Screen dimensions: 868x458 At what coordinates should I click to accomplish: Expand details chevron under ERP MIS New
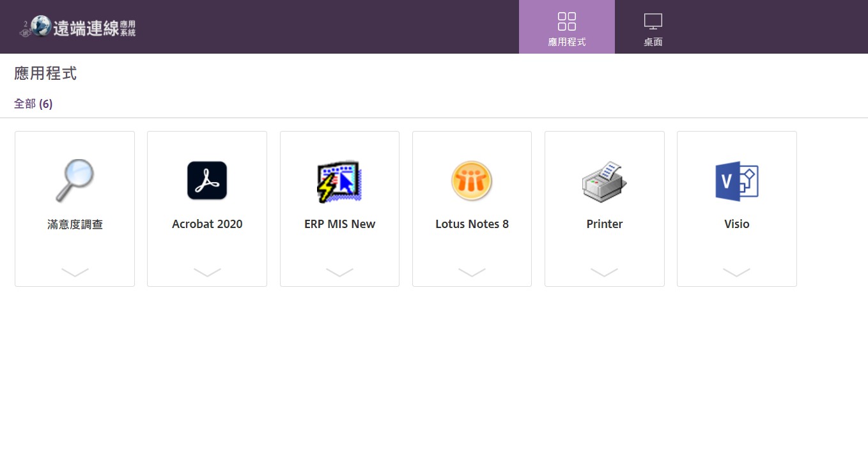pos(339,272)
